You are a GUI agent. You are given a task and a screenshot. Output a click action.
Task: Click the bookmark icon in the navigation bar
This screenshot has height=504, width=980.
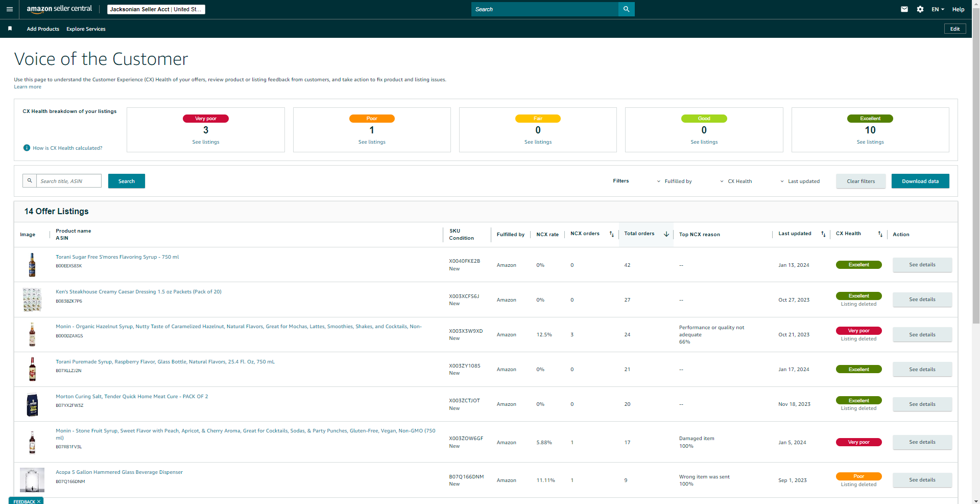(10, 29)
